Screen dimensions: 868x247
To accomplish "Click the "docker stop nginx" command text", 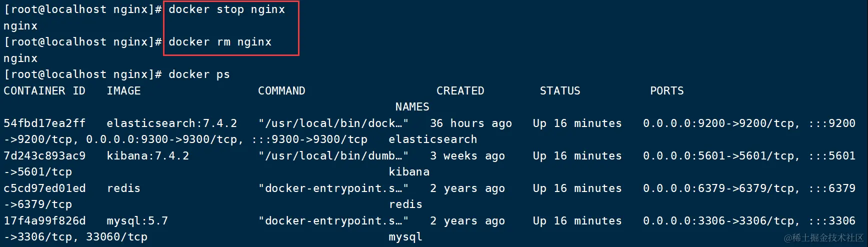I will pos(226,9).
